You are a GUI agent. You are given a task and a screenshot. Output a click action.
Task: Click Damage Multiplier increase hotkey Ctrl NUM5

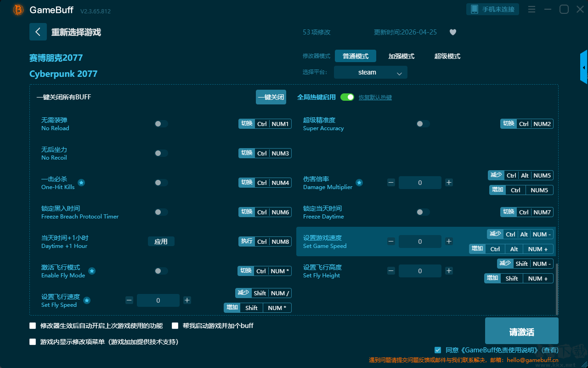point(521,190)
